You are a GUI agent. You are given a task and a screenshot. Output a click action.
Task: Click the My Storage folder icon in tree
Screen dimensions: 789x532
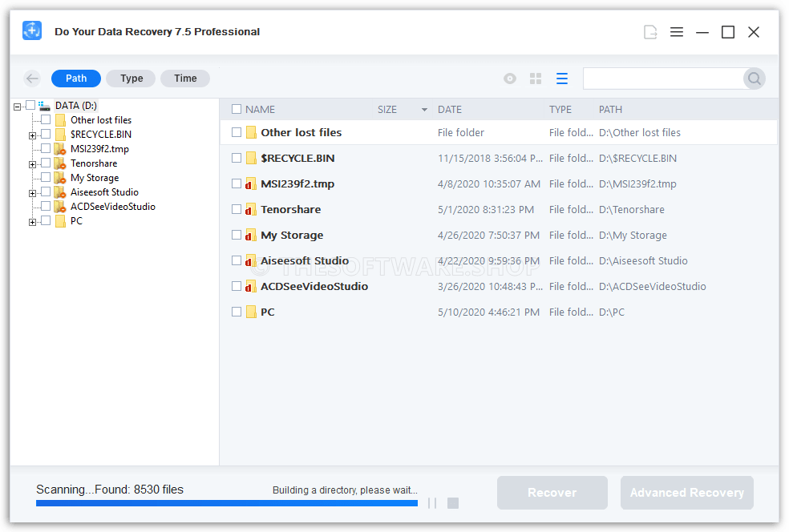click(60, 178)
